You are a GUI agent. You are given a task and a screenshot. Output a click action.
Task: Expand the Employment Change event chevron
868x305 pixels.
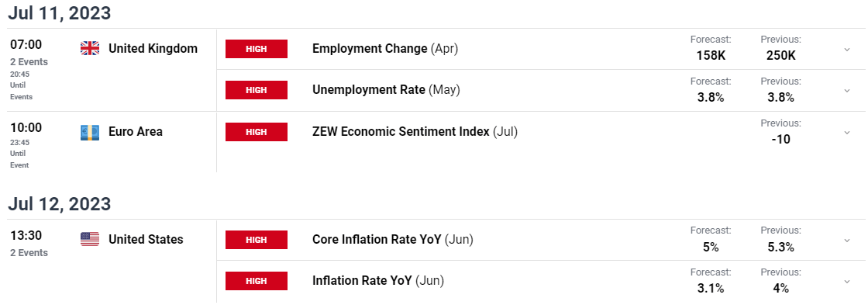[846, 50]
